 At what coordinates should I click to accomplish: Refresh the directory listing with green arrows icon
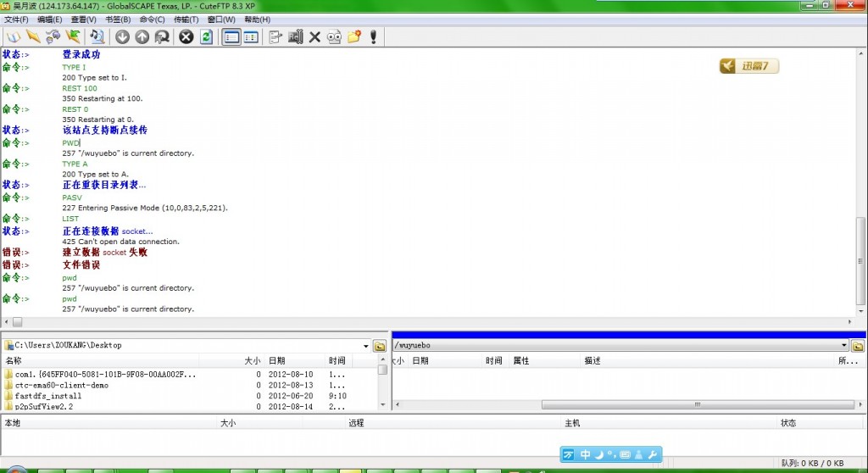click(x=207, y=37)
